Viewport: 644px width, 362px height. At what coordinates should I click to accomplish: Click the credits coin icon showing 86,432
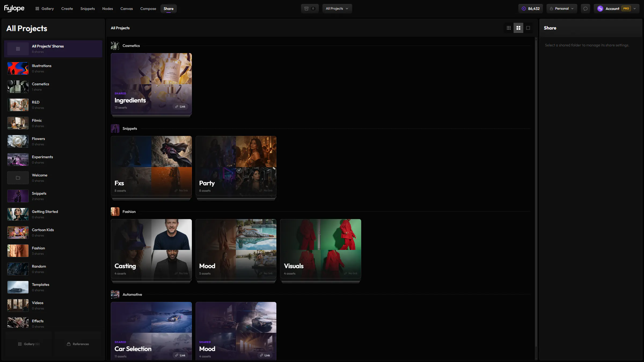click(x=524, y=9)
